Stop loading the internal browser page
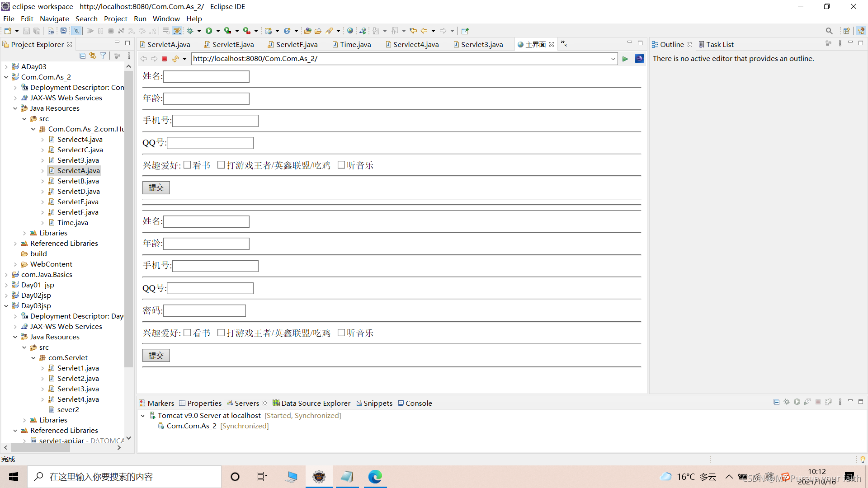868x488 pixels. click(165, 59)
